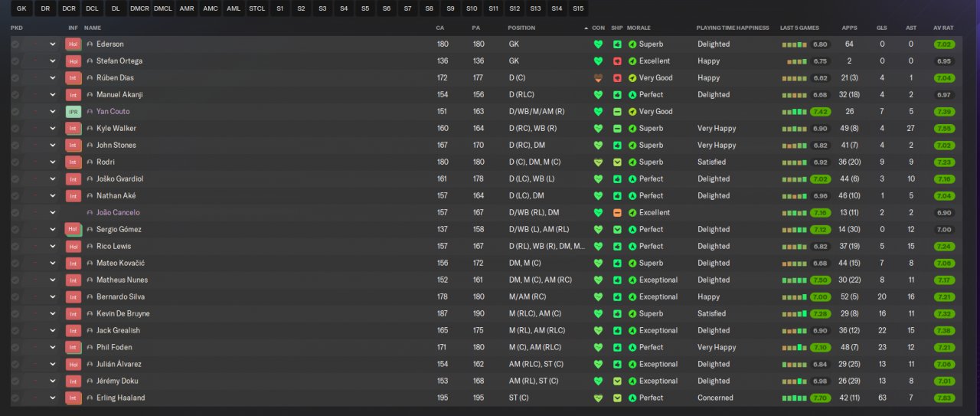Click João Cancelo's orange sharpness icon
Image resolution: width=980 pixels, height=416 pixels.
coord(617,213)
